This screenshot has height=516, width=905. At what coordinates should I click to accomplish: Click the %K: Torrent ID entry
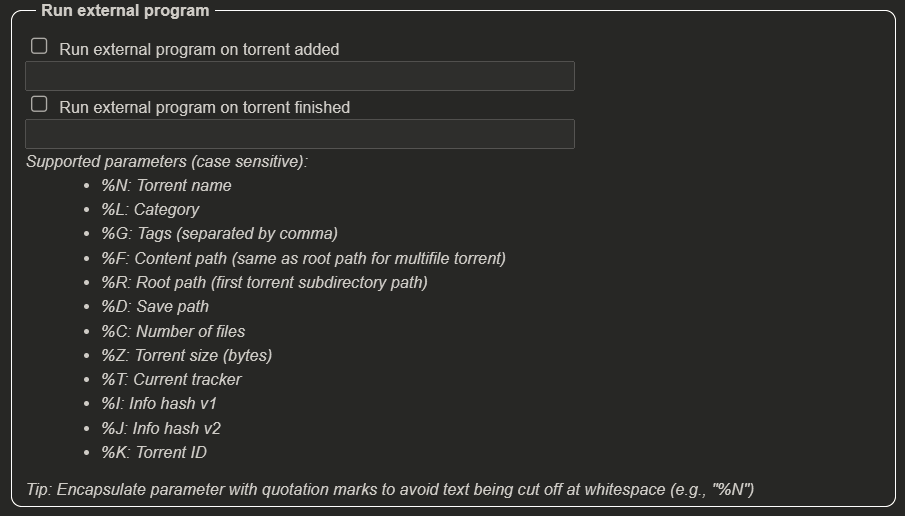pos(154,453)
